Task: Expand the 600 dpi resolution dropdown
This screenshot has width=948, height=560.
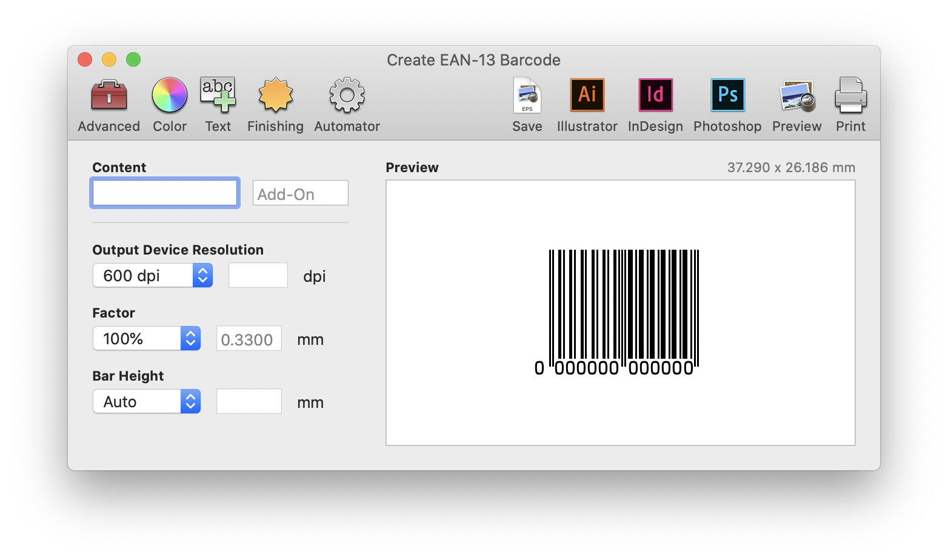Action: tap(153, 276)
